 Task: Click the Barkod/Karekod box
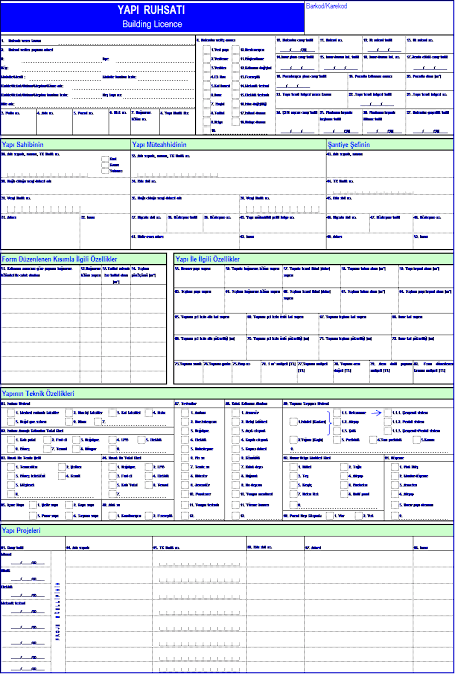click(379, 17)
